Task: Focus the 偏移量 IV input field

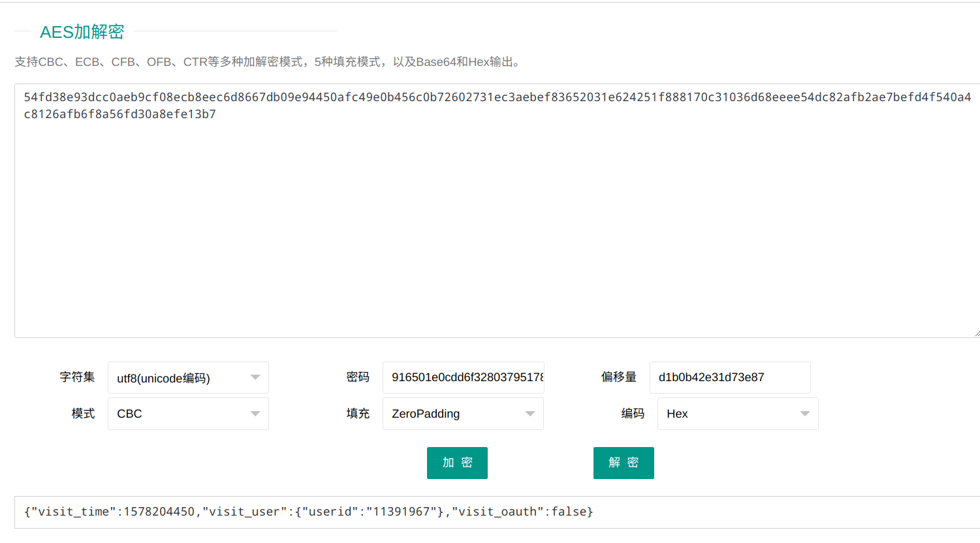Action: 730,377
